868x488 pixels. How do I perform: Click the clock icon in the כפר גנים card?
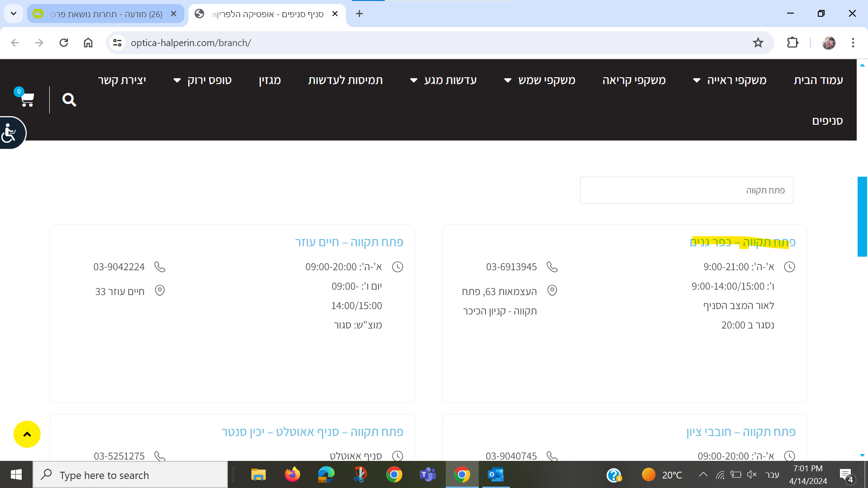click(789, 267)
